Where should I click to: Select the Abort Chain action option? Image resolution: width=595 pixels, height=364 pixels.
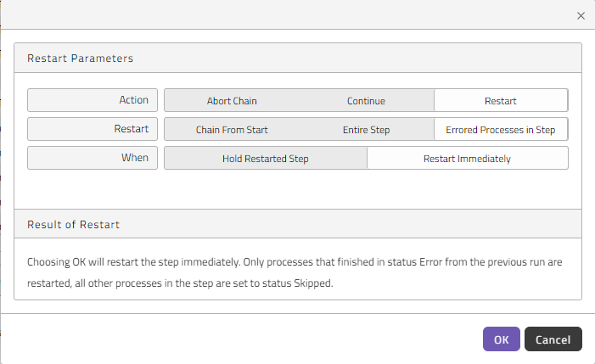[232, 100]
